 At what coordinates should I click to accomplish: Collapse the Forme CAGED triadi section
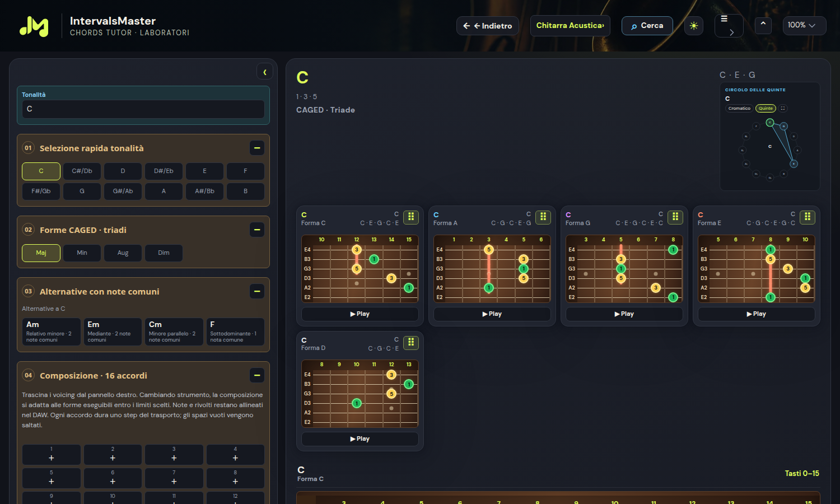pos(257,230)
